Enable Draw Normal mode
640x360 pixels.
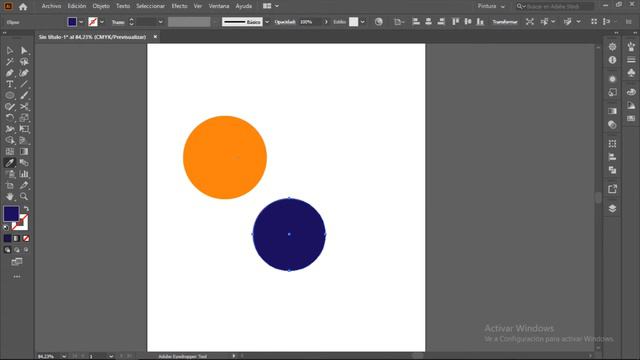(7, 250)
